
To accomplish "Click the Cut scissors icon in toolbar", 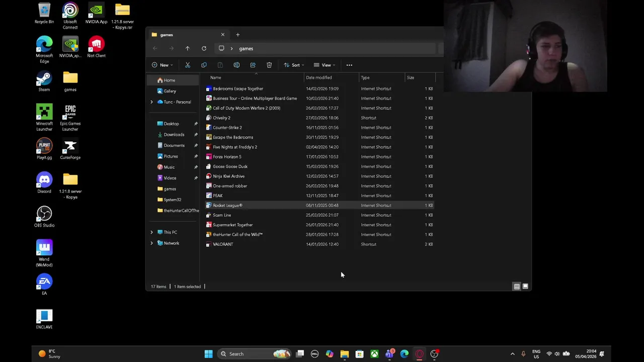I will 188,65.
